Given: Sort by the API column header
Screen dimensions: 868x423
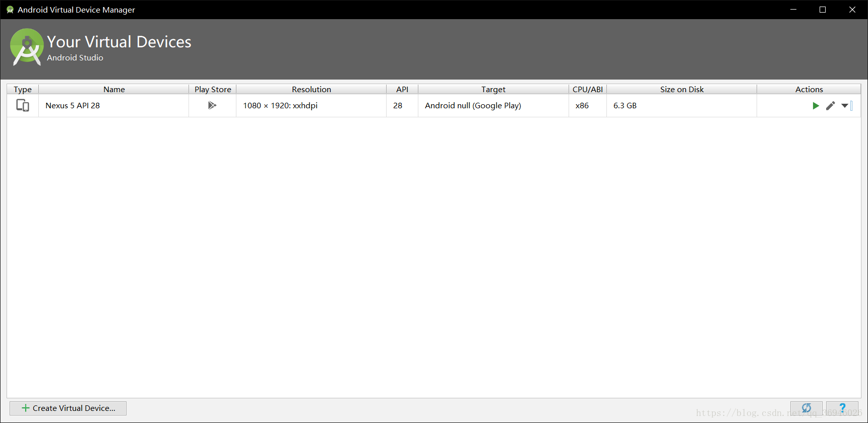Looking at the screenshot, I should pos(402,89).
